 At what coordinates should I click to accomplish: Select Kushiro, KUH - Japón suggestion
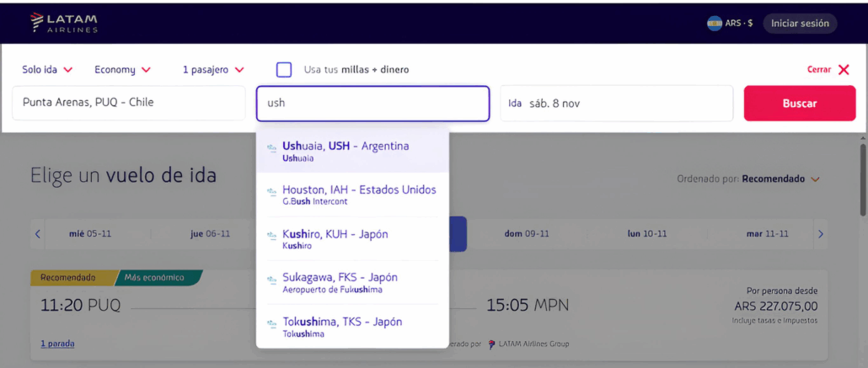click(x=352, y=238)
